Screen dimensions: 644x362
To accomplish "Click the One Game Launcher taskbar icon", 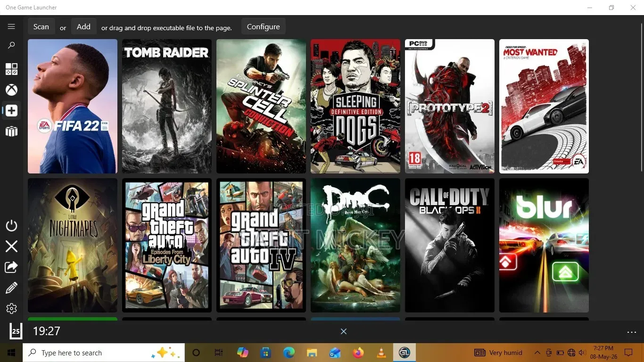I will [405, 353].
